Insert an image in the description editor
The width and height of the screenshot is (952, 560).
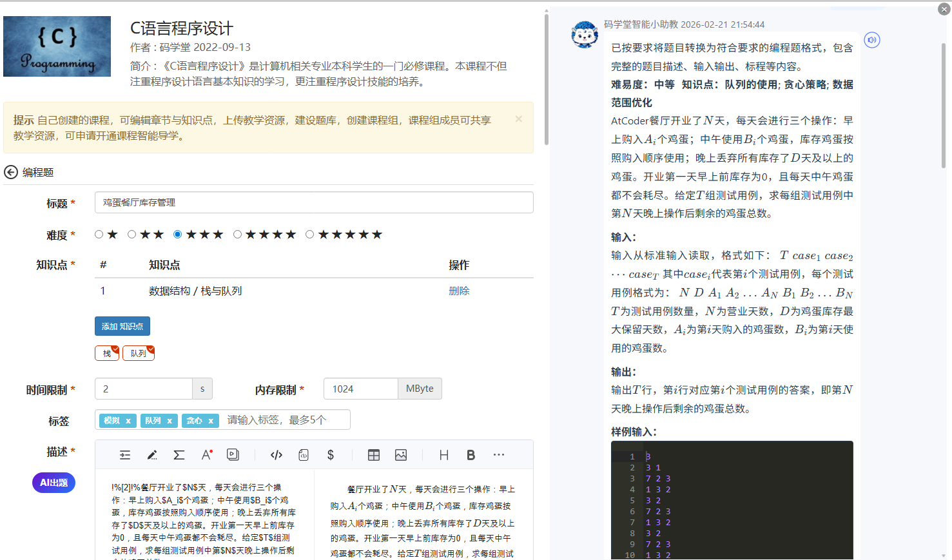point(401,455)
